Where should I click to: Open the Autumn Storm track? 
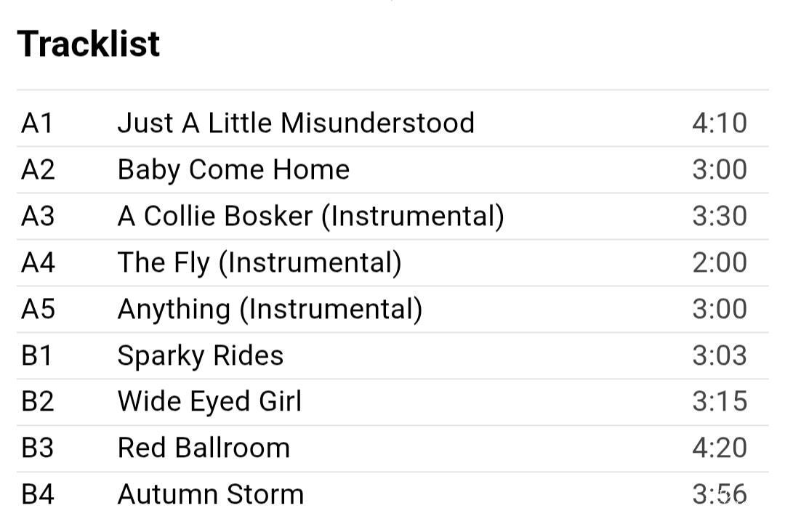[x=210, y=495]
